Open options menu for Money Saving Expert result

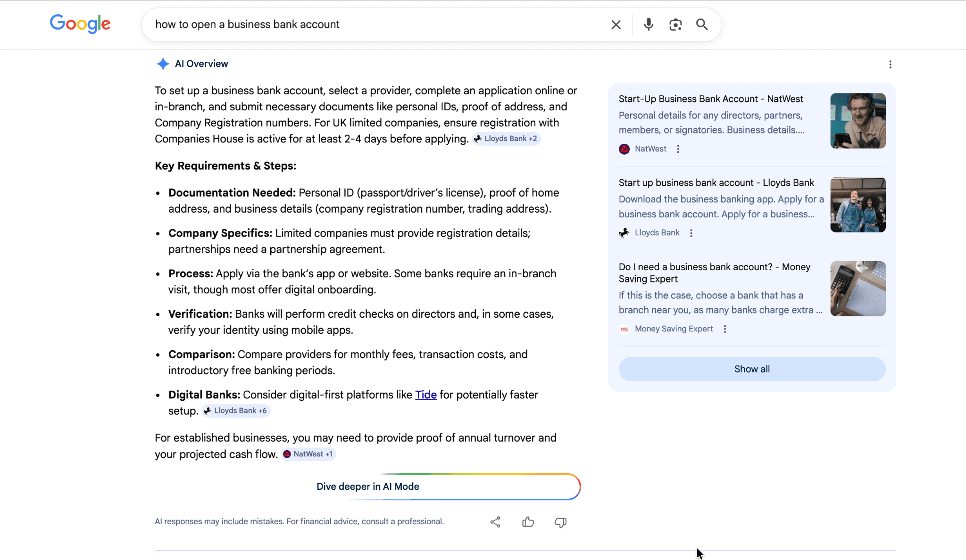tap(725, 329)
